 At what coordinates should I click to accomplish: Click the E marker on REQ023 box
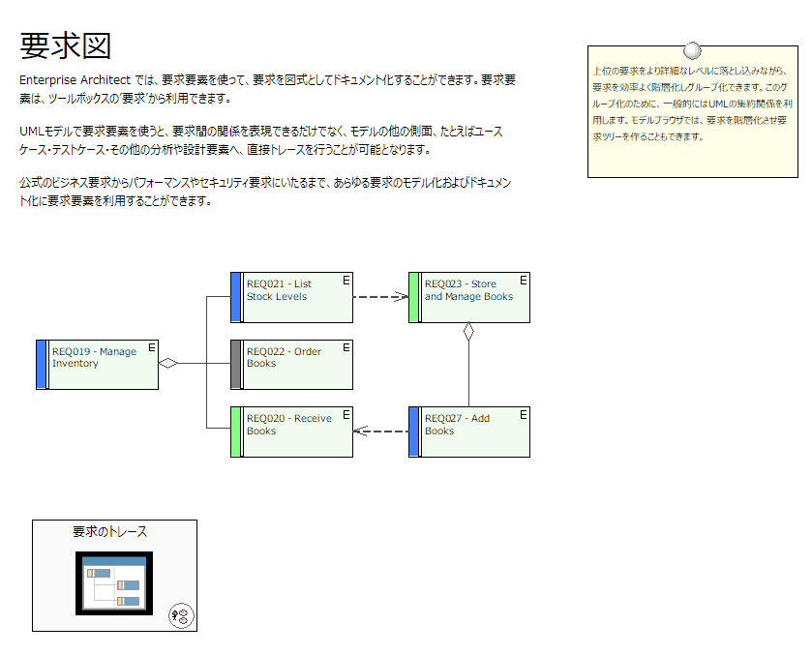pos(523,281)
